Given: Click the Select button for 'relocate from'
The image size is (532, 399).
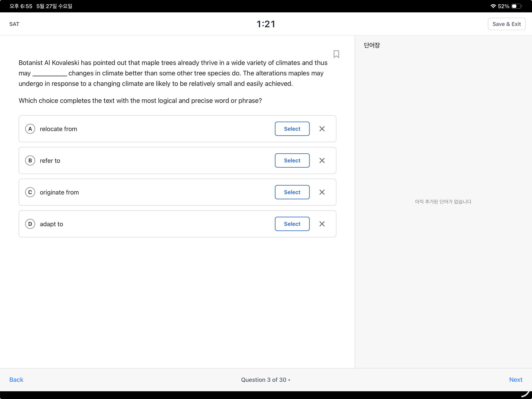Looking at the screenshot, I should pos(292,129).
